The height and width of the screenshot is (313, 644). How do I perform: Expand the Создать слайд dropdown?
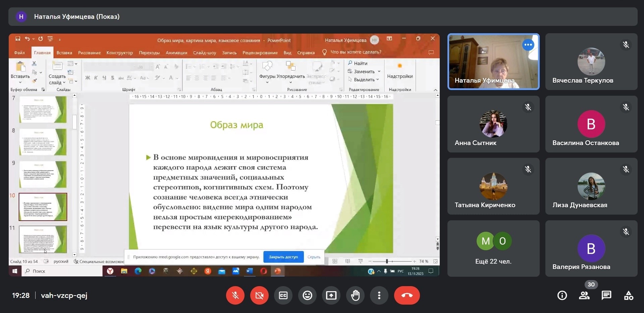tap(64, 83)
